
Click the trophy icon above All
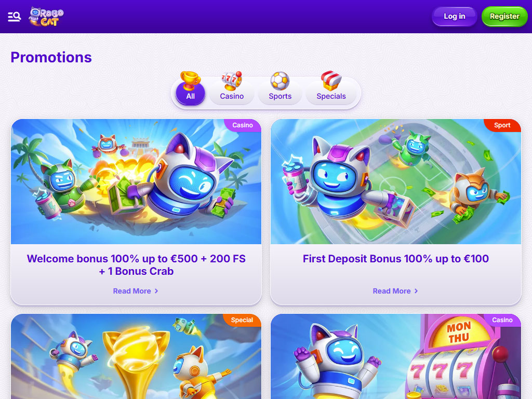(x=190, y=80)
